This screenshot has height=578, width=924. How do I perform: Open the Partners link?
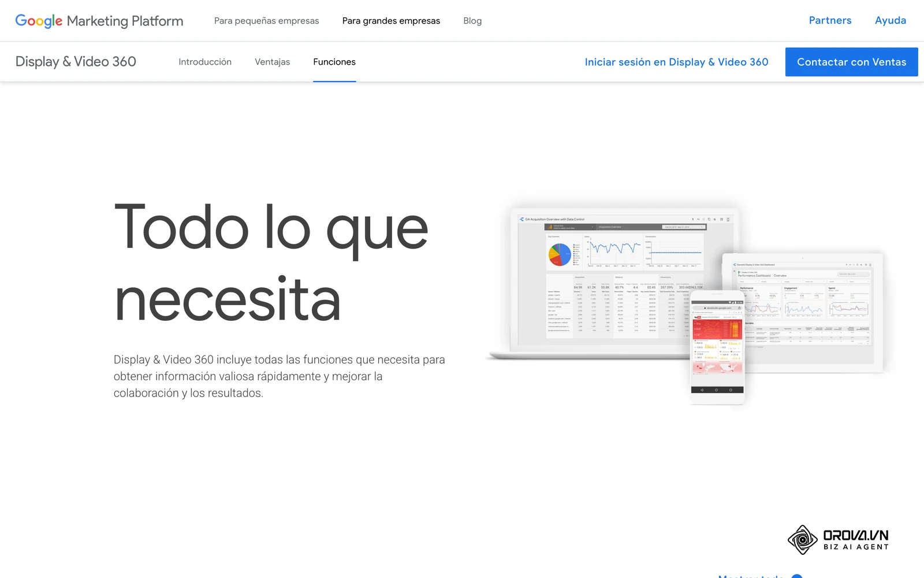coord(830,20)
